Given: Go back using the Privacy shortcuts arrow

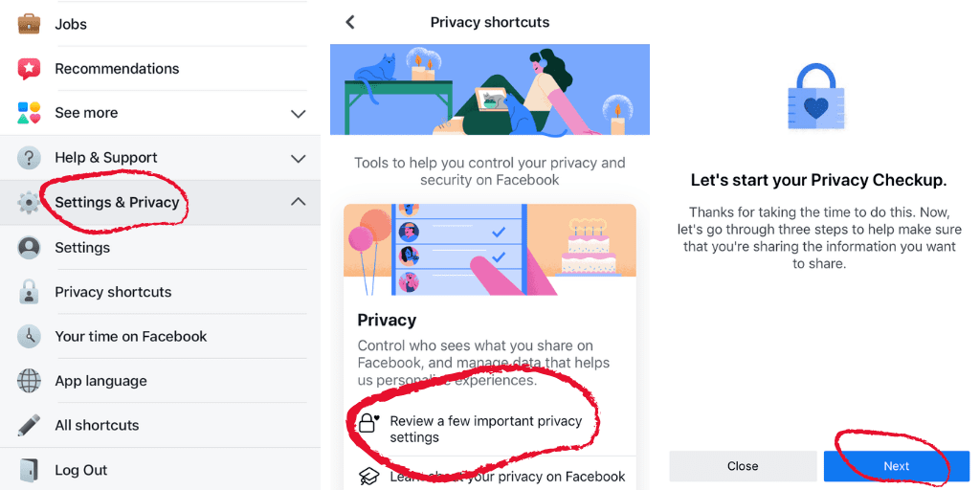Looking at the screenshot, I should point(350,22).
